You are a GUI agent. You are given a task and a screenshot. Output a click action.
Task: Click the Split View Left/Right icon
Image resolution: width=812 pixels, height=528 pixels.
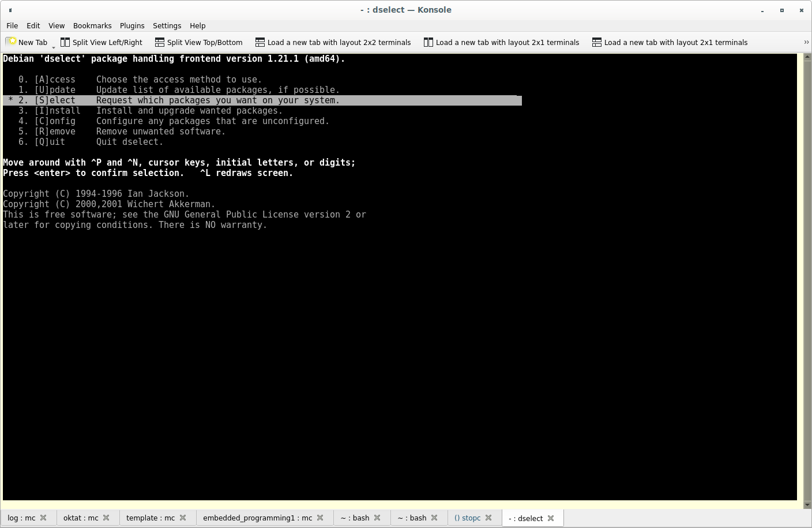pyautogui.click(x=65, y=42)
